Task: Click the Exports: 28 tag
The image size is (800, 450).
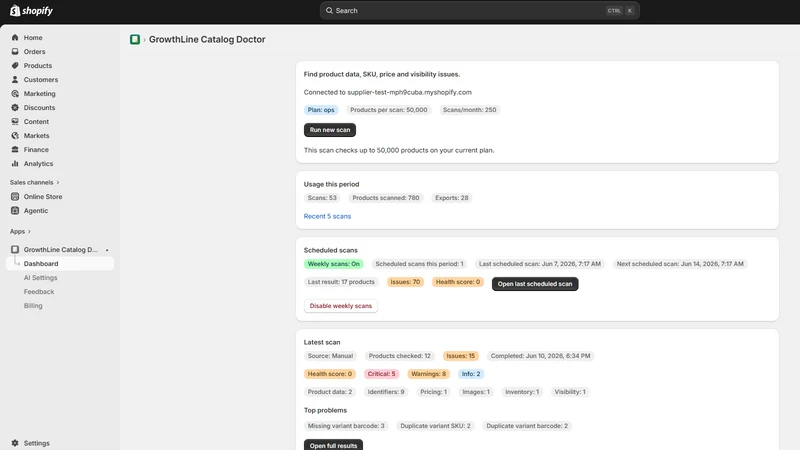Action: 452,198
